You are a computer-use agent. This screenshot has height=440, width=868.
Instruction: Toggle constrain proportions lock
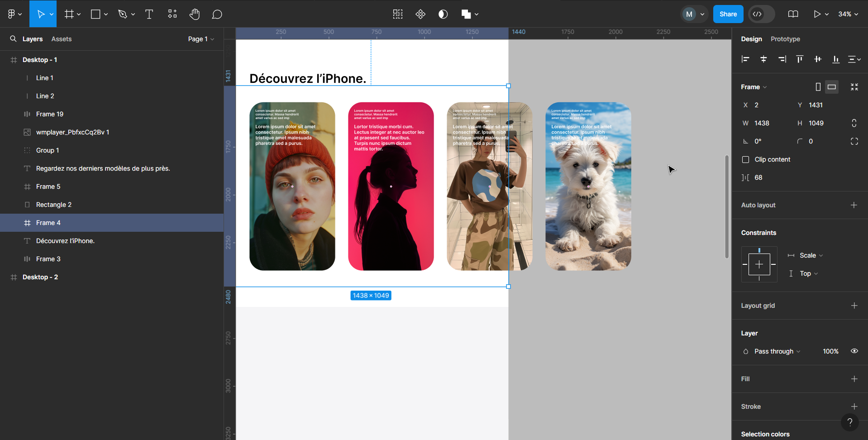854,123
